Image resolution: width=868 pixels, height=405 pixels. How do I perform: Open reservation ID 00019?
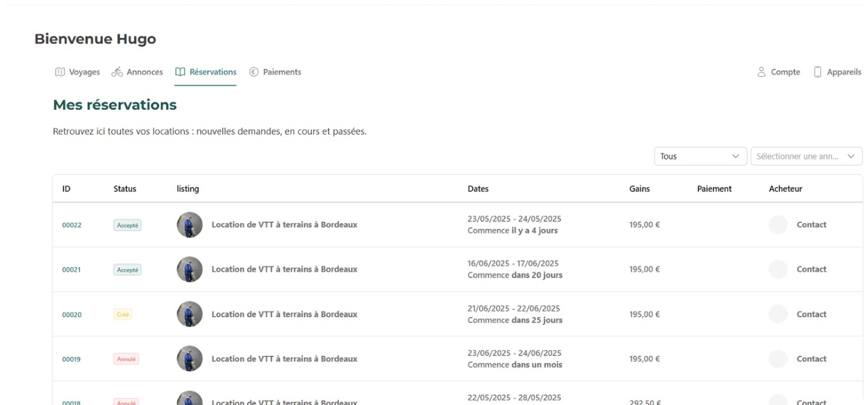72,359
